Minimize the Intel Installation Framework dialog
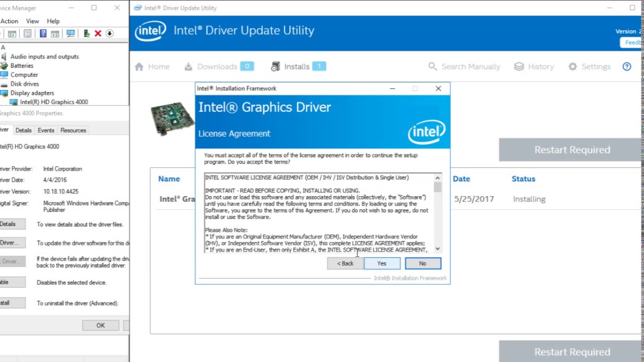The height and width of the screenshot is (362, 644). (x=392, y=88)
